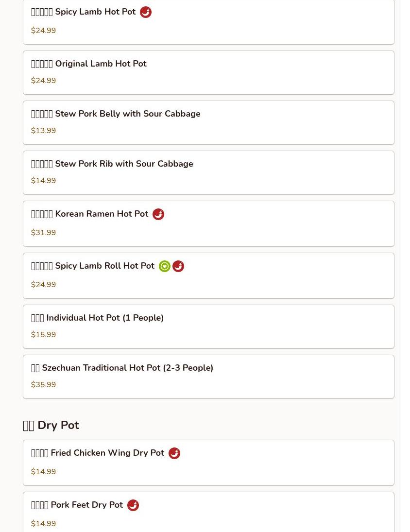
Task: Click the $31.99 Korean Ramen price
Action: [44, 233]
